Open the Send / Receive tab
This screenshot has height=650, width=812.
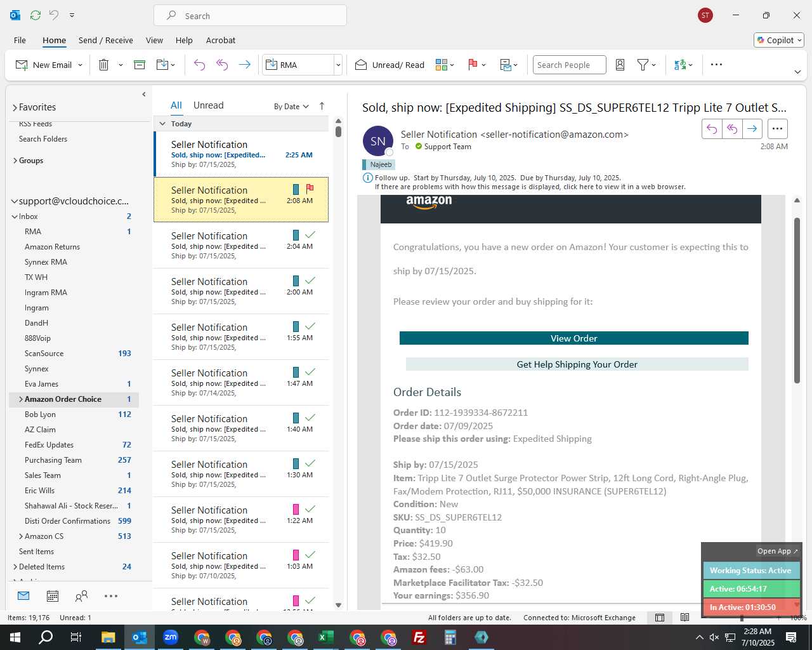[x=106, y=40]
